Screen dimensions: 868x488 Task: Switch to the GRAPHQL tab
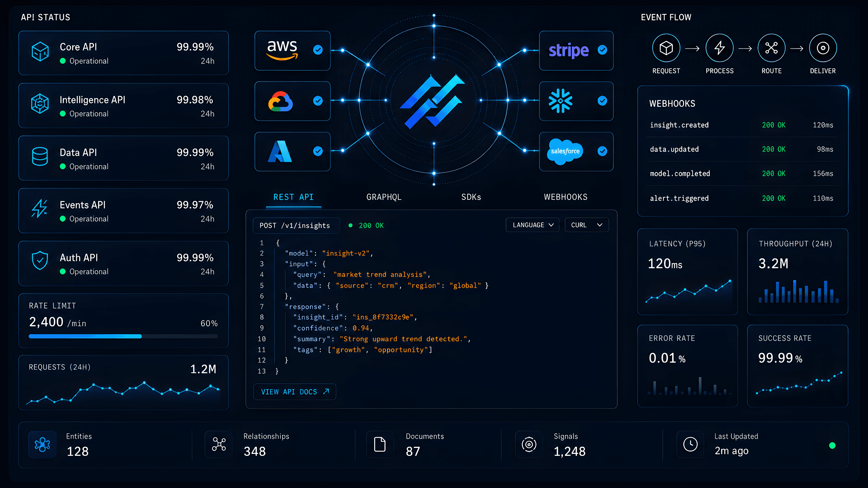tap(384, 197)
